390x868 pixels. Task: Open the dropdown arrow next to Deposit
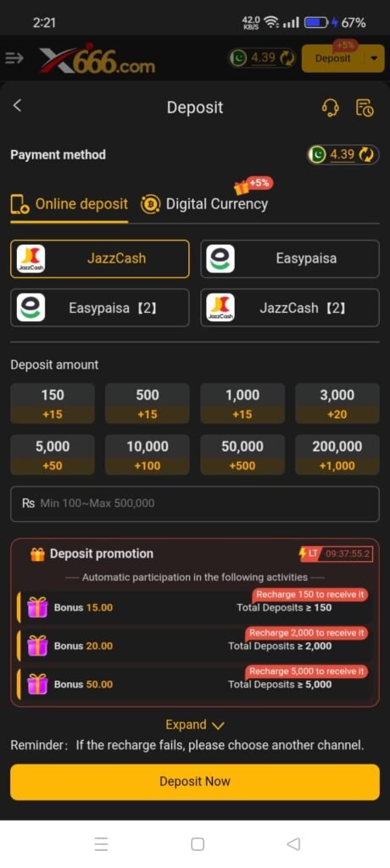click(x=375, y=58)
